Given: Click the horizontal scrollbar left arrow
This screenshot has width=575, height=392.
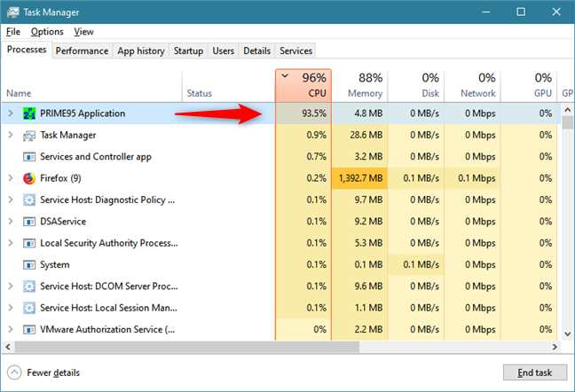Looking at the screenshot, I should click(x=8, y=347).
